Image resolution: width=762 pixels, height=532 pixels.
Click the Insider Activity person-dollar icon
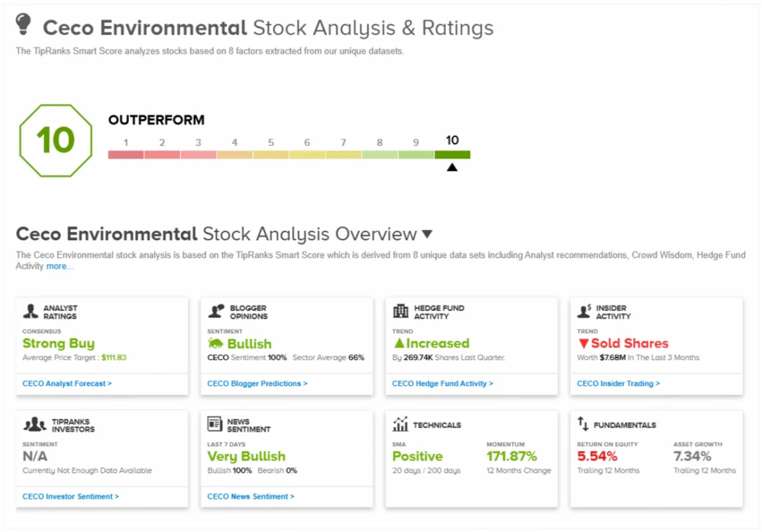coord(585,311)
